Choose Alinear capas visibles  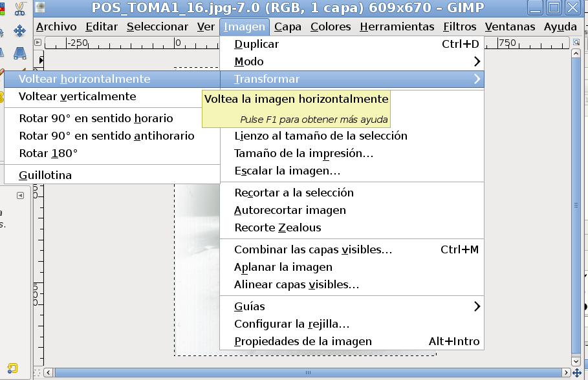pos(352,284)
